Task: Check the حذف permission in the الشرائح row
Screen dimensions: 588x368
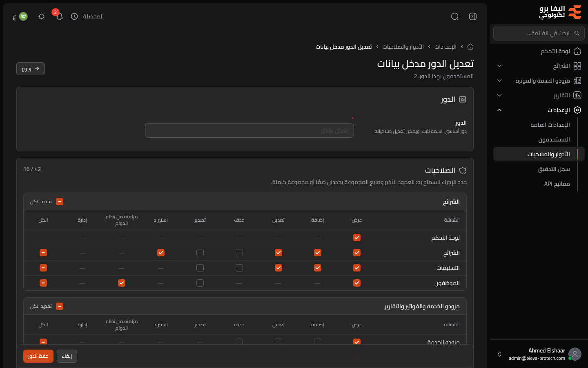Action: click(x=239, y=253)
